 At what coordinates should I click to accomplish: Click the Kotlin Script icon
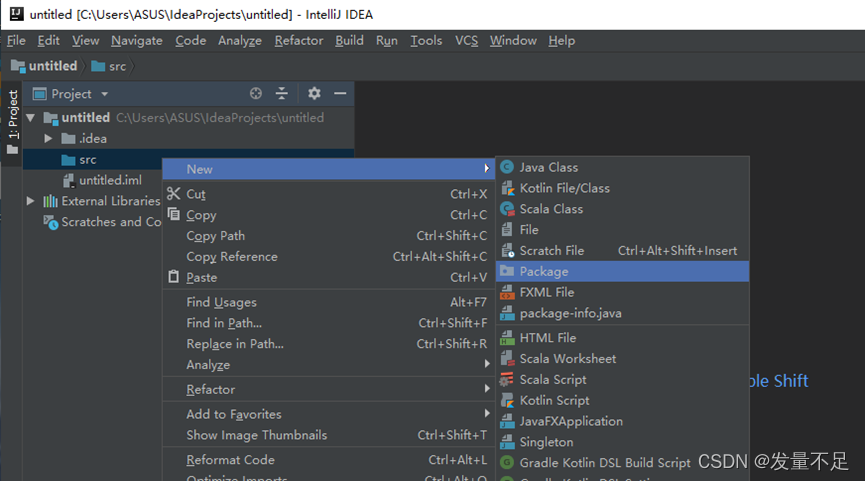(x=507, y=400)
